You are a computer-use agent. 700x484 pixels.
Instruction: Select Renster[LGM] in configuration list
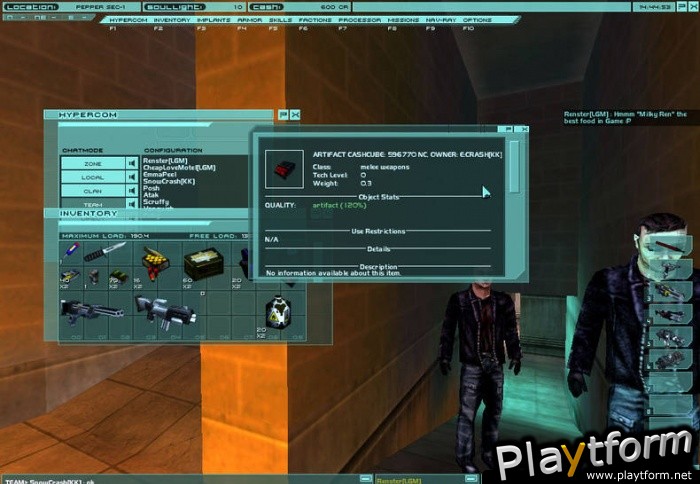(165, 160)
